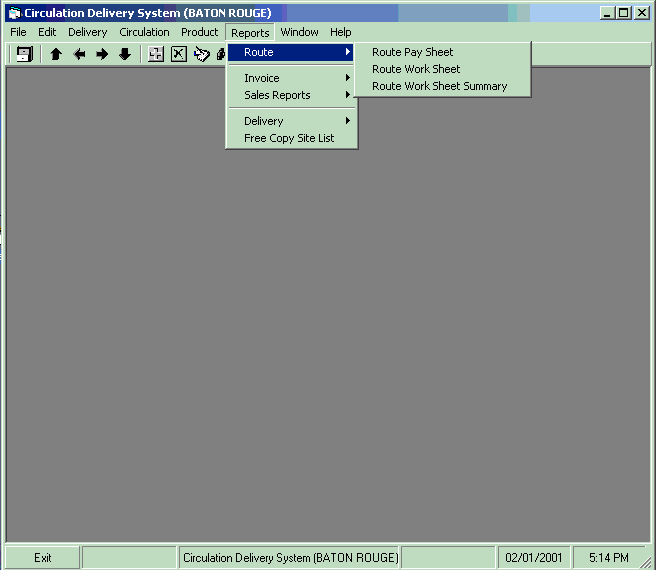Open the Edit menu
The width and height of the screenshot is (656, 570).
(47, 32)
